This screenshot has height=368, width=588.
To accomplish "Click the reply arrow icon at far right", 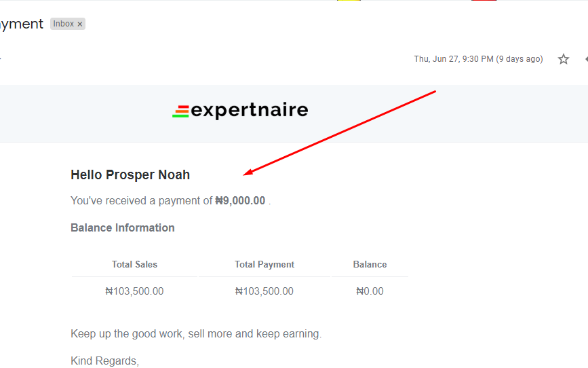I will click(586, 59).
